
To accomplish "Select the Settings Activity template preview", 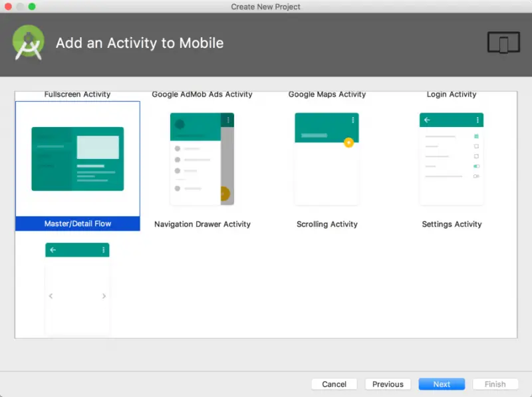I will point(452,159).
